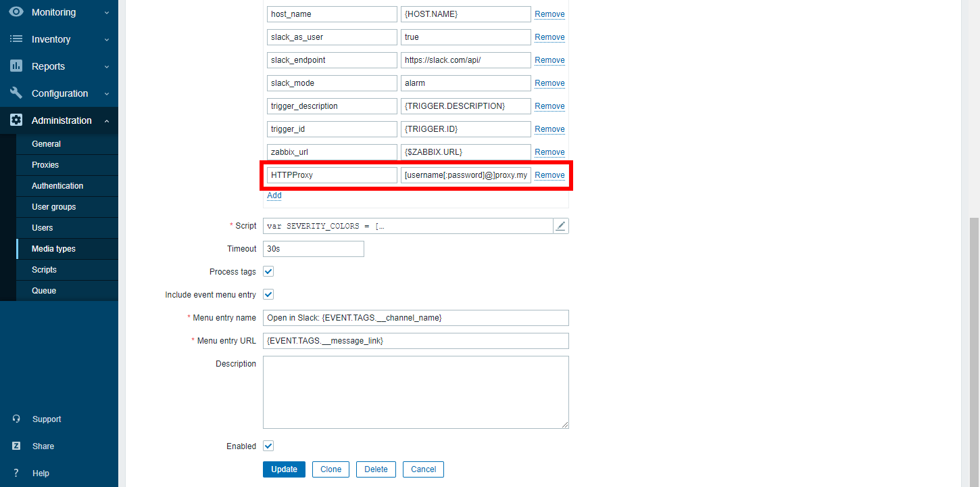Click the Help question-mark icon
980x487 pixels.
click(16, 473)
